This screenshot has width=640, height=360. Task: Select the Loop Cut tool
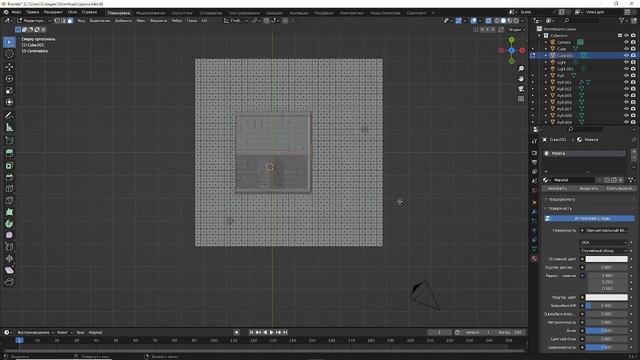pos(9,189)
